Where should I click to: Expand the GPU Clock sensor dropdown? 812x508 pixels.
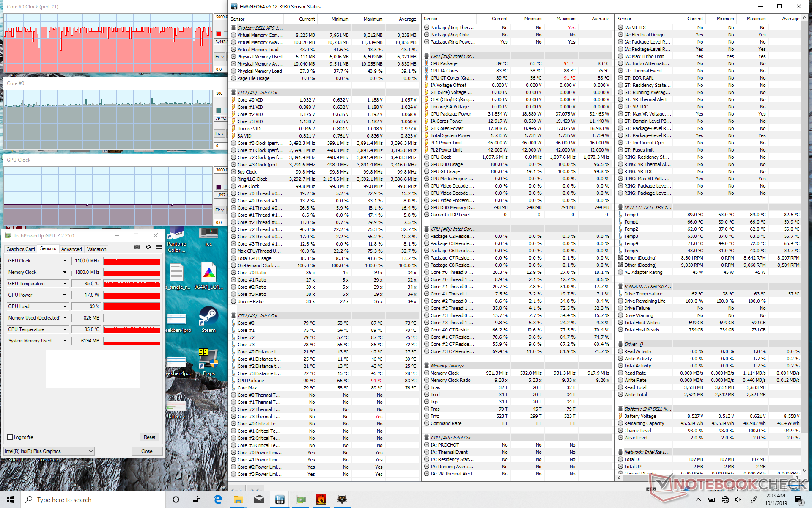(65, 261)
